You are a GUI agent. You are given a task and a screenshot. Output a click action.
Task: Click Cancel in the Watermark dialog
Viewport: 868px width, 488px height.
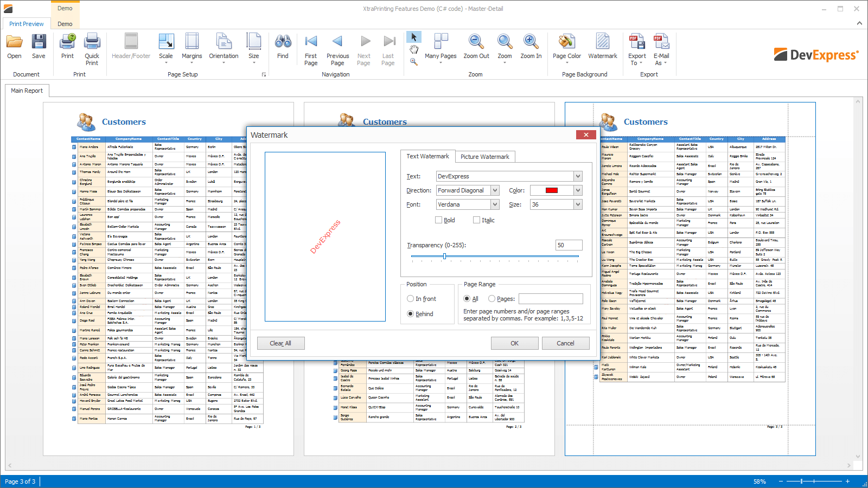[x=565, y=343]
